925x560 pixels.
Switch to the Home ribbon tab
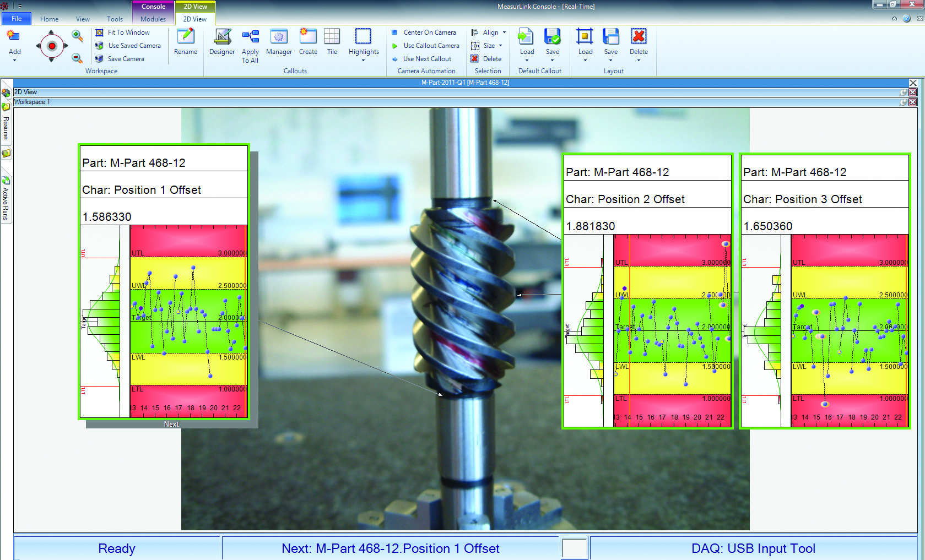[x=49, y=19]
